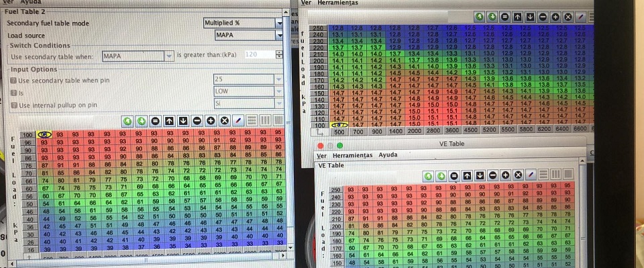Open the pin number 25 dropdown
This screenshot has height=268, width=644.
point(248,79)
